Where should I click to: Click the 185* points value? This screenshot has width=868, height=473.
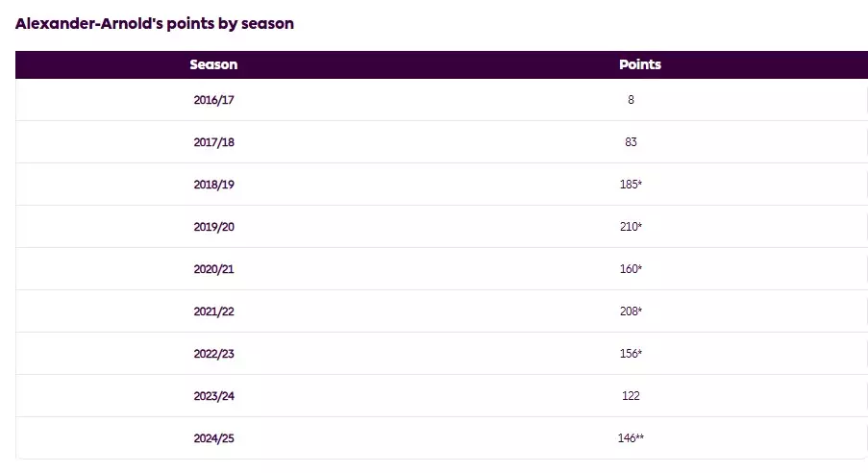631,185
